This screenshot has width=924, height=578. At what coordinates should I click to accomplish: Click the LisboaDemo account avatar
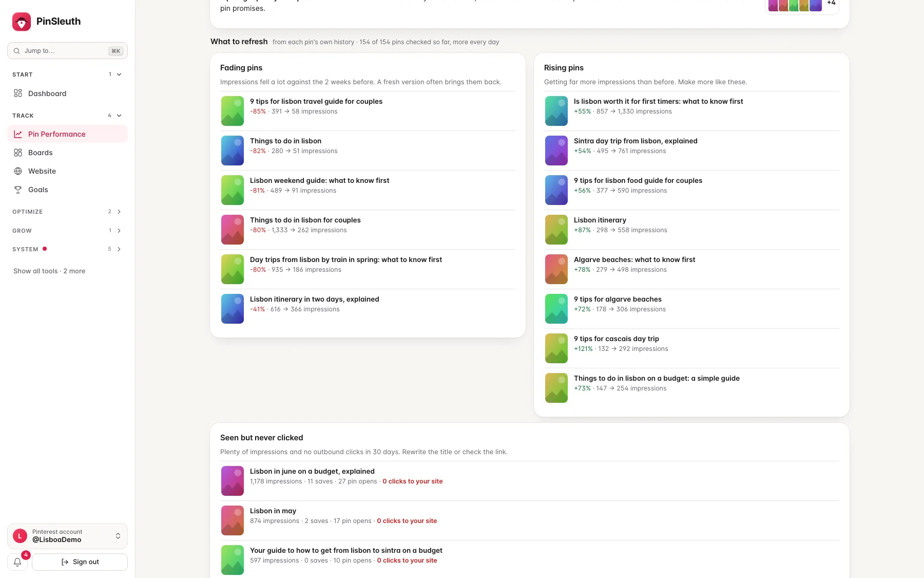click(20, 536)
